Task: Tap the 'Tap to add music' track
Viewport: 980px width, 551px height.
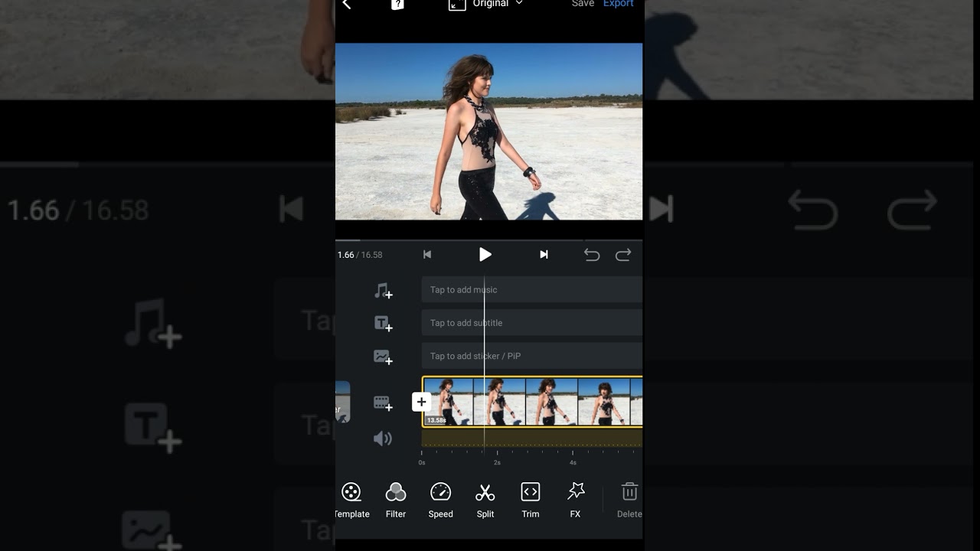Action: coord(531,290)
